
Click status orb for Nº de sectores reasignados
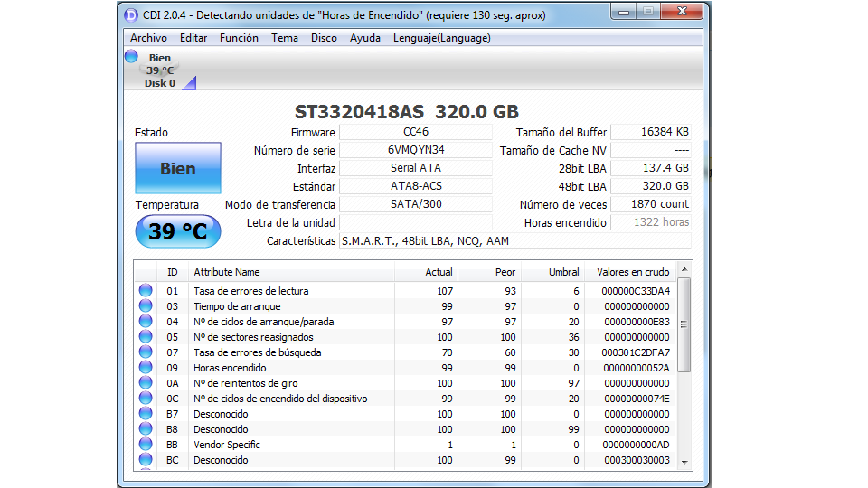pos(146,336)
